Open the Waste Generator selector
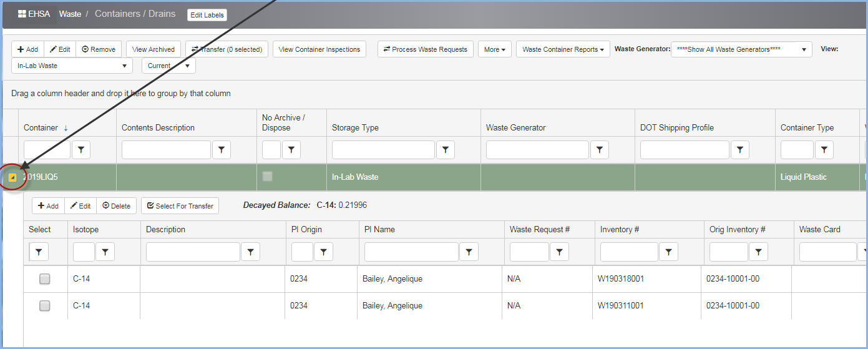 [741, 49]
